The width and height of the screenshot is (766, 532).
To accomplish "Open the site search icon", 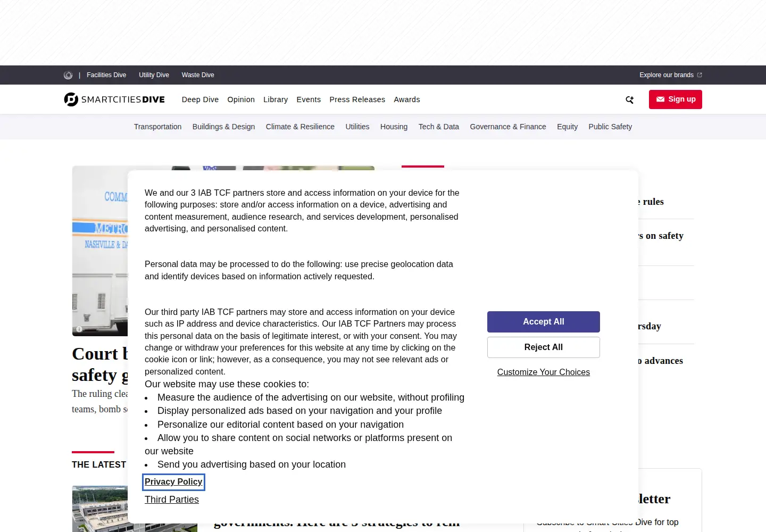I will pyautogui.click(x=630, y=99).
